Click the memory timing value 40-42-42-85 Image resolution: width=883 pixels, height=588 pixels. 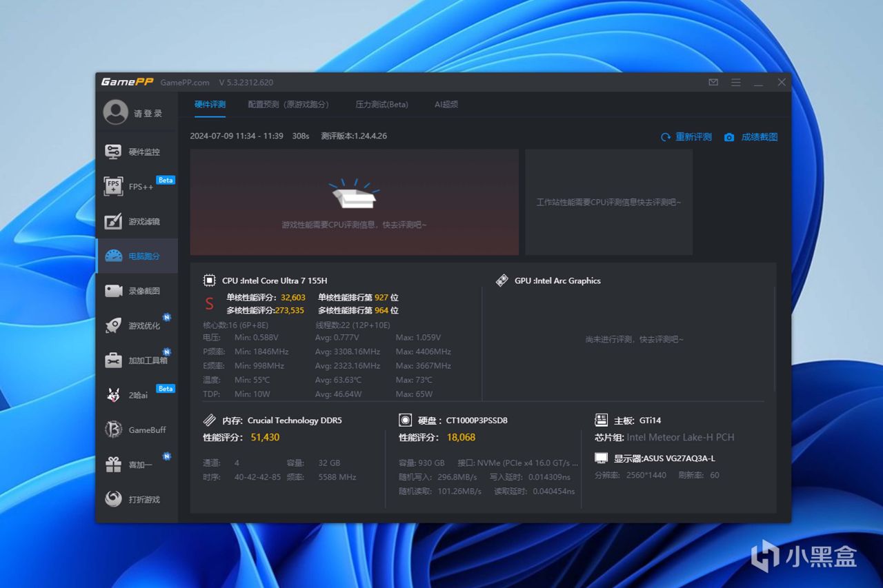click(257, 476)
